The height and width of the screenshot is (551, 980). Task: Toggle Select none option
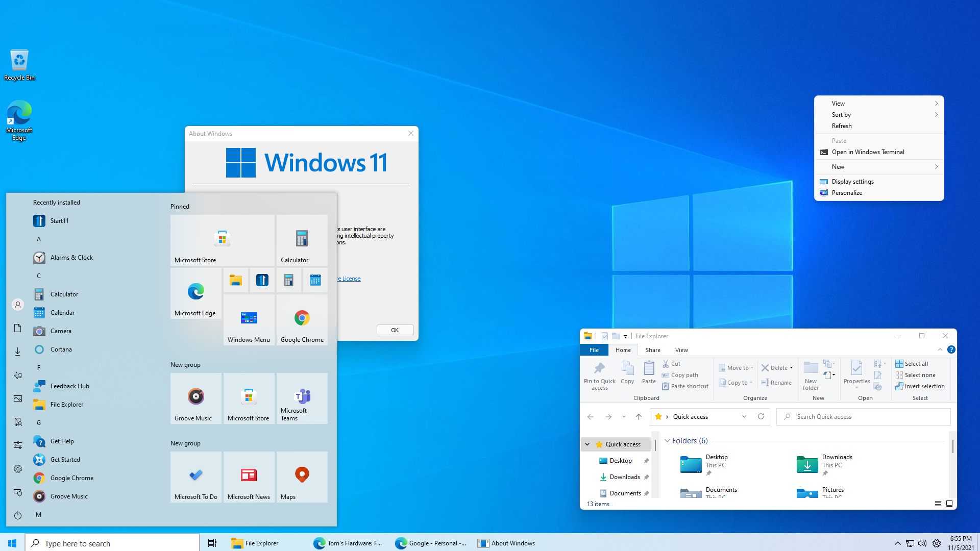(916, 375)
